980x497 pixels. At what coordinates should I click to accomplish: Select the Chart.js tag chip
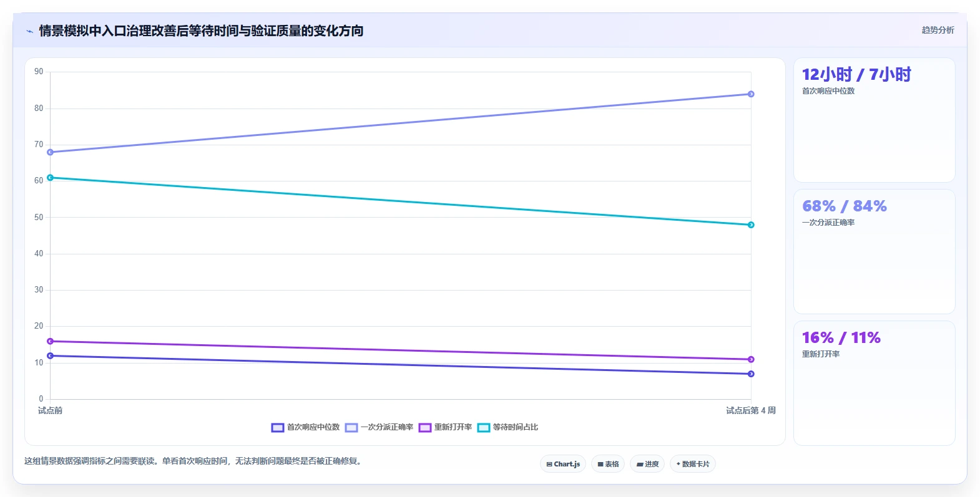(x=563, y=464)
